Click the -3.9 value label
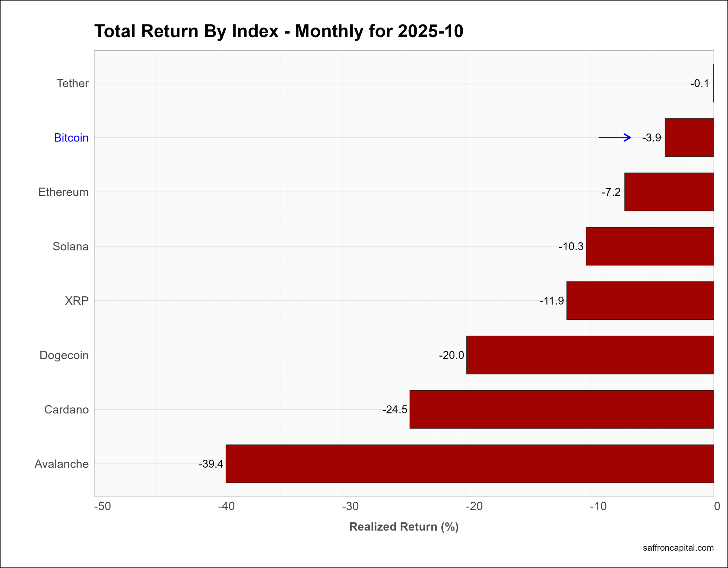The image size is (728, 568). click(651, 138)
